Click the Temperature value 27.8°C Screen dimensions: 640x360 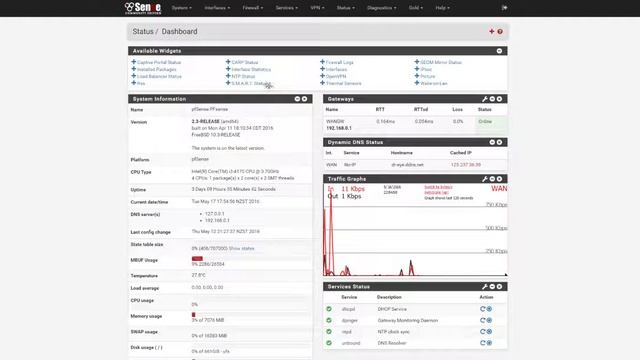(x=199, y=276)
